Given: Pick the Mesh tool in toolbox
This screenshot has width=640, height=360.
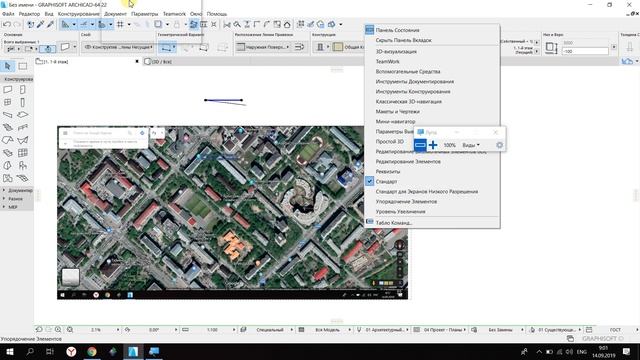Looking at the screenshot, I should pyautogui.click(x=23, y=178).
